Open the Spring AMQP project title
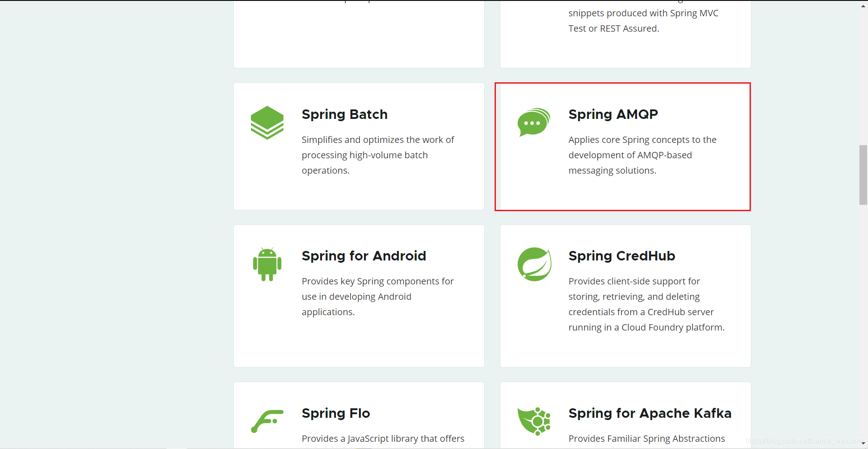The width and height of the screenshot is (868, 449). (x=613, y=114)
